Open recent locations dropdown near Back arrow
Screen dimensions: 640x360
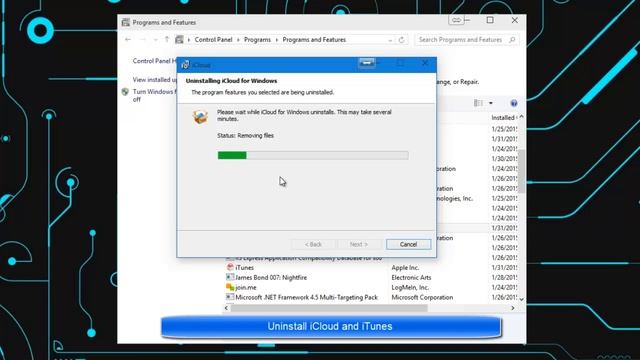(155, 40)
